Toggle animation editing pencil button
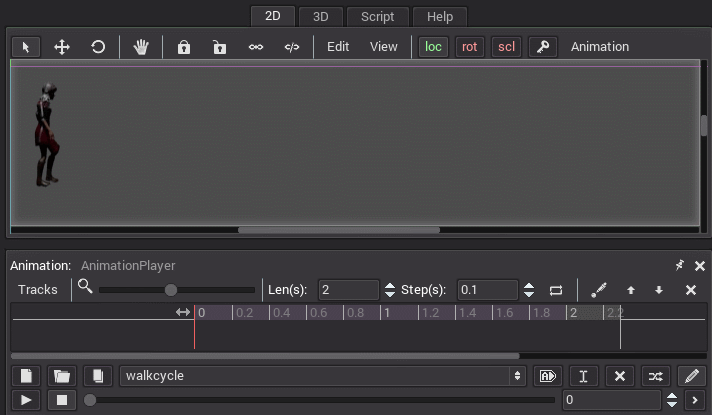 [692, 376]
